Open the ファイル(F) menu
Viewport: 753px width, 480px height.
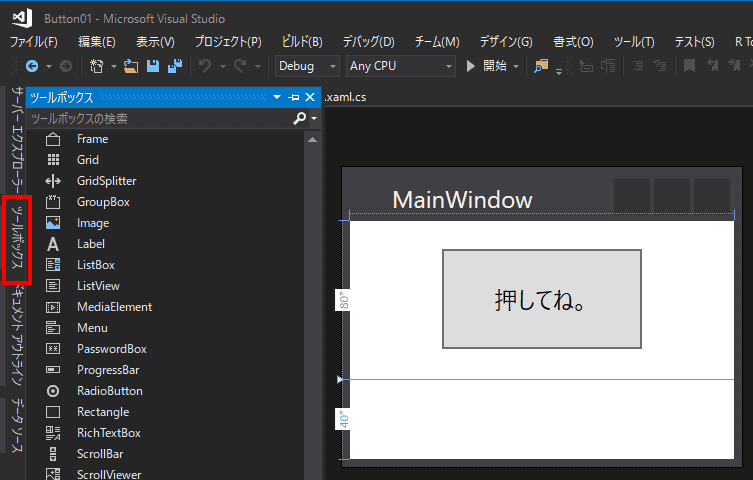pos(34,42)
